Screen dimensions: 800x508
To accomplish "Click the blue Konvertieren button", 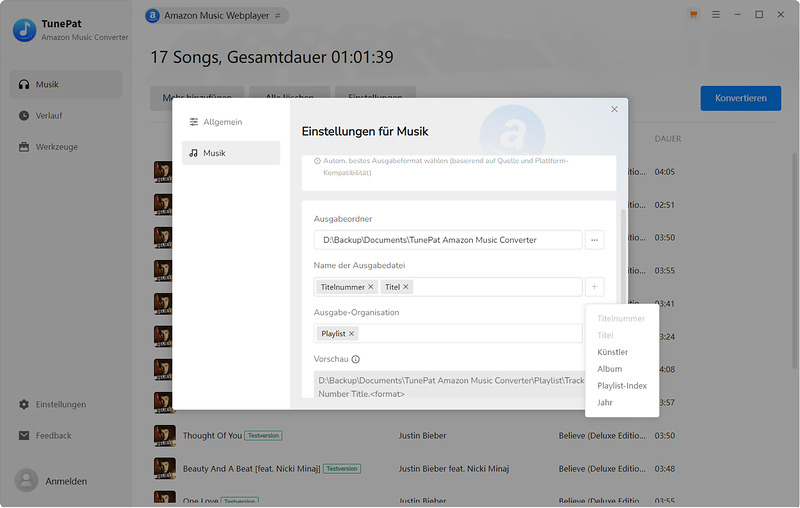I will [740, 98].
